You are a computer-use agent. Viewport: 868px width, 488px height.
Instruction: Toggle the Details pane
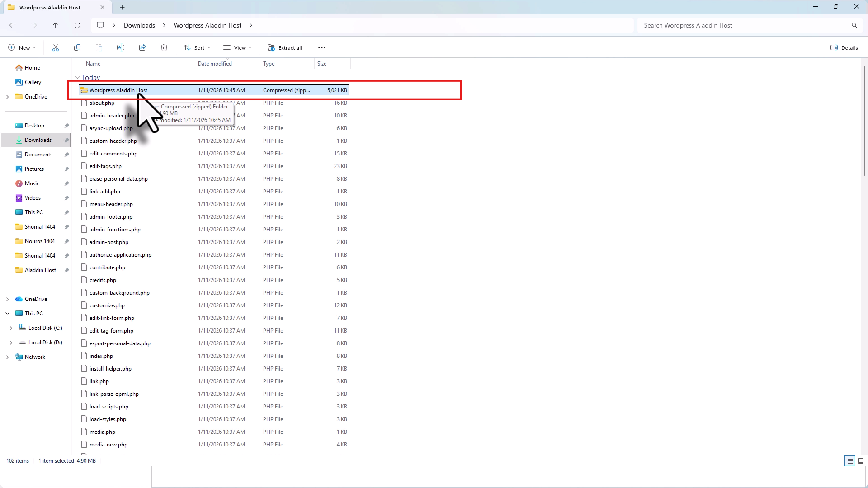[844, 47]
